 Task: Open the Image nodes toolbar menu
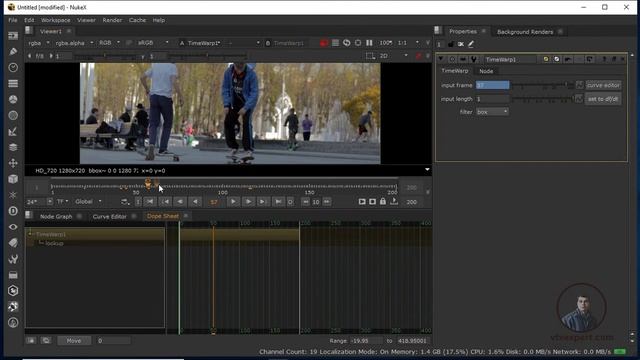coord(13,36)
